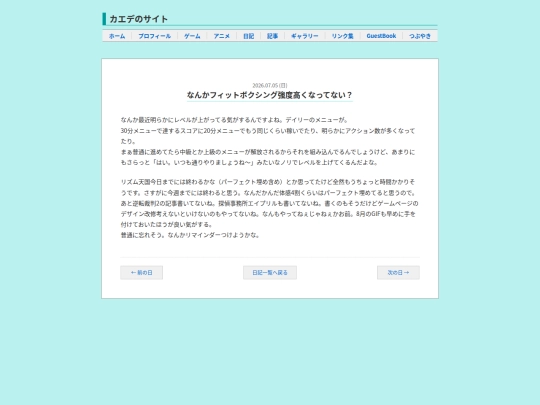Click the diary title なんかフィットボクシング強度高くなってない？
Screen dimensions: 540x405
pyautogui.click(x=270, y=95)
